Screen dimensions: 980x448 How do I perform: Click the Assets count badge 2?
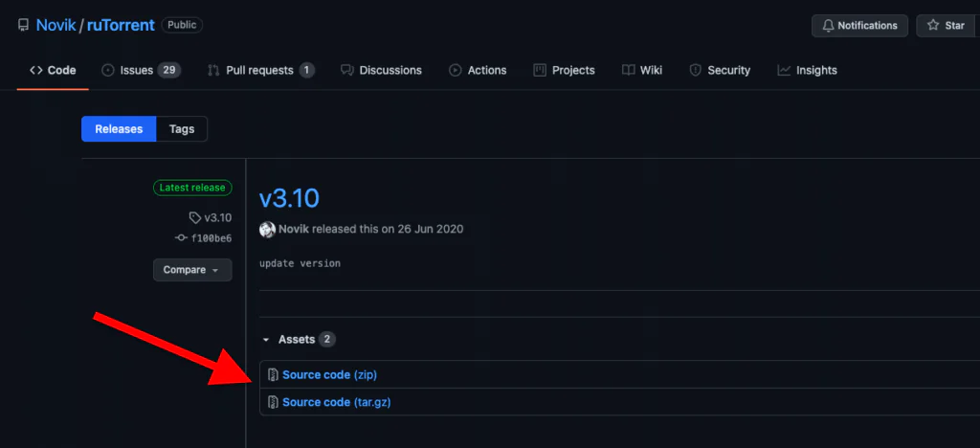coord(327,339)
